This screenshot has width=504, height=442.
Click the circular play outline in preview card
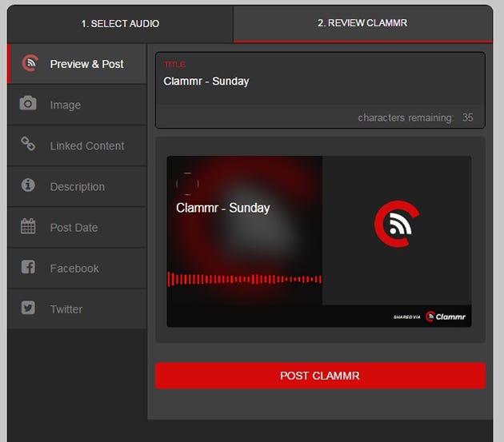[x=187, y=184]
